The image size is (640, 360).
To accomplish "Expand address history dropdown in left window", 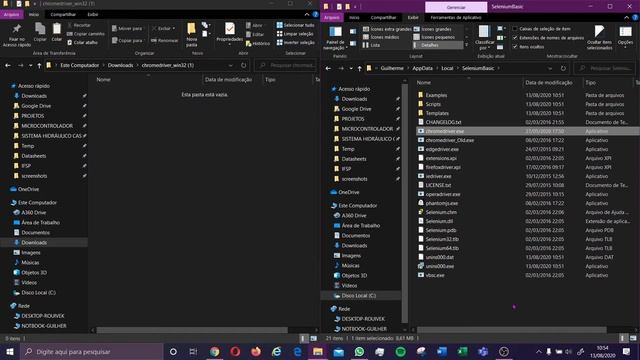I will (231, 65).
